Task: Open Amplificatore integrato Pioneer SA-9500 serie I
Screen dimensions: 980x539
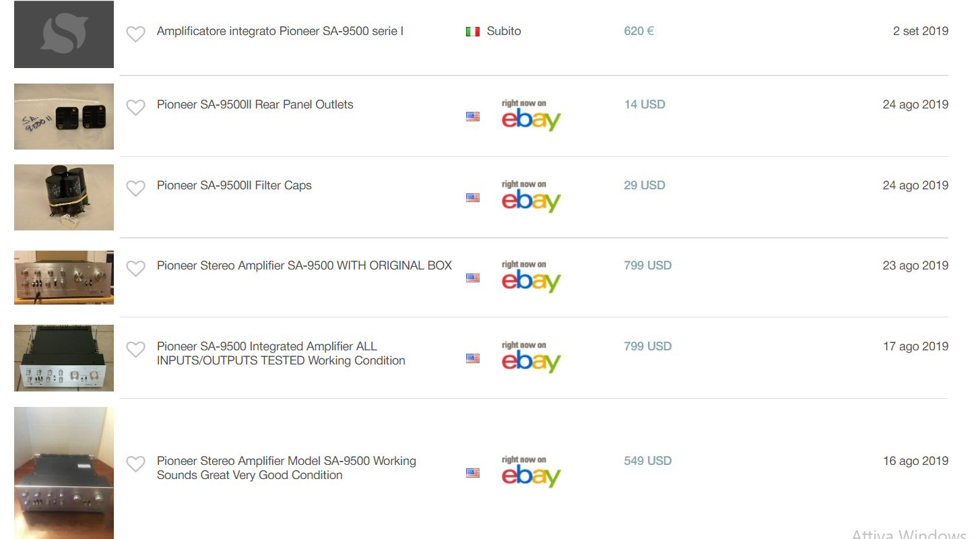Action: pyautogui.click(x=280, y=31)
